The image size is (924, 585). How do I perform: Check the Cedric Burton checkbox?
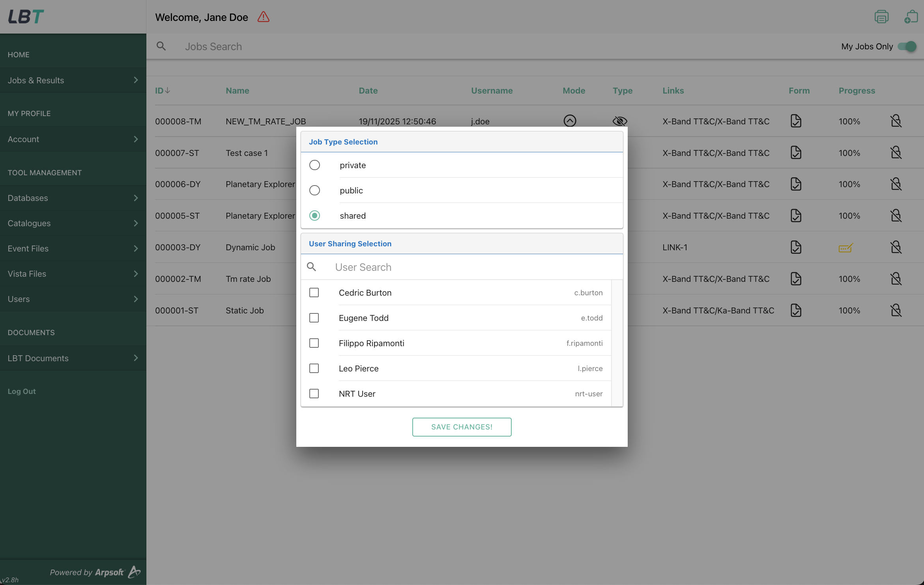pos(314,292)
